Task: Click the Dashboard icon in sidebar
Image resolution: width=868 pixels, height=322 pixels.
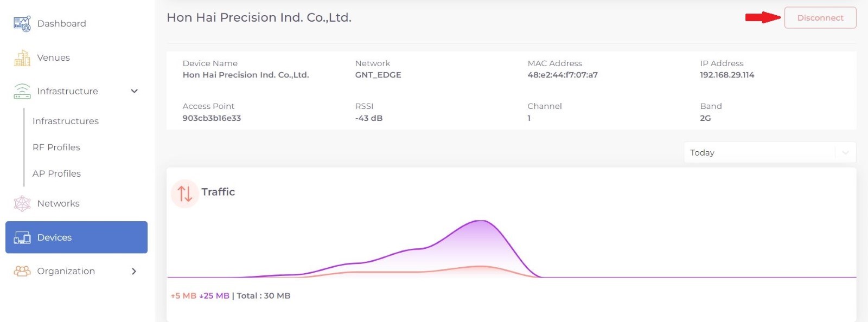Action: (x=22, y=24)
